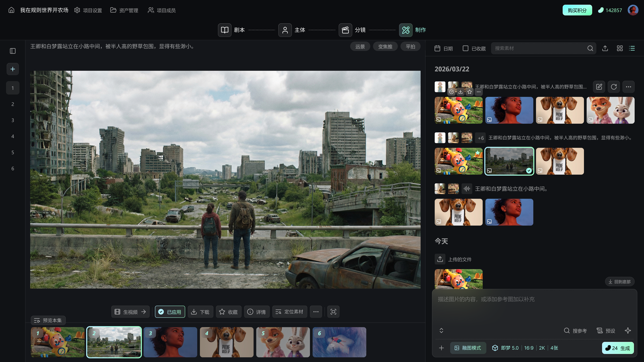Open the image toolbar more menu
The width and height of the screenshot is (644, 362).
(316, 312)
